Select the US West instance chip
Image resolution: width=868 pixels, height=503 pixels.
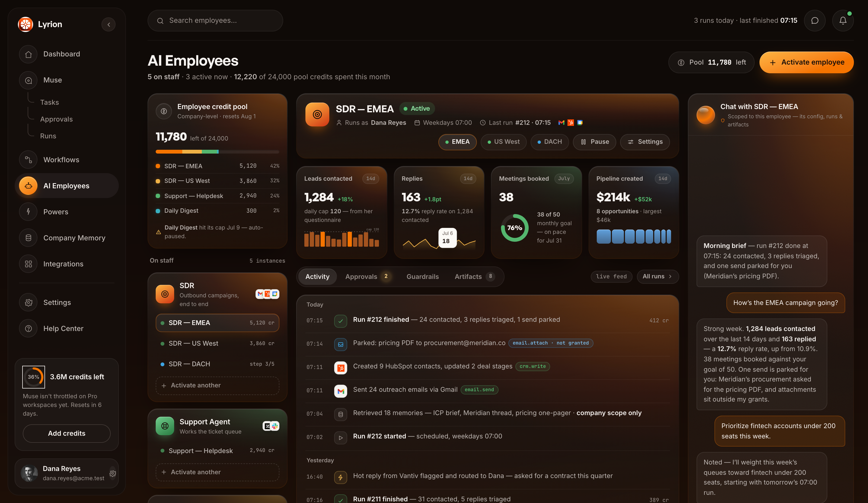[x=504, y=142]
